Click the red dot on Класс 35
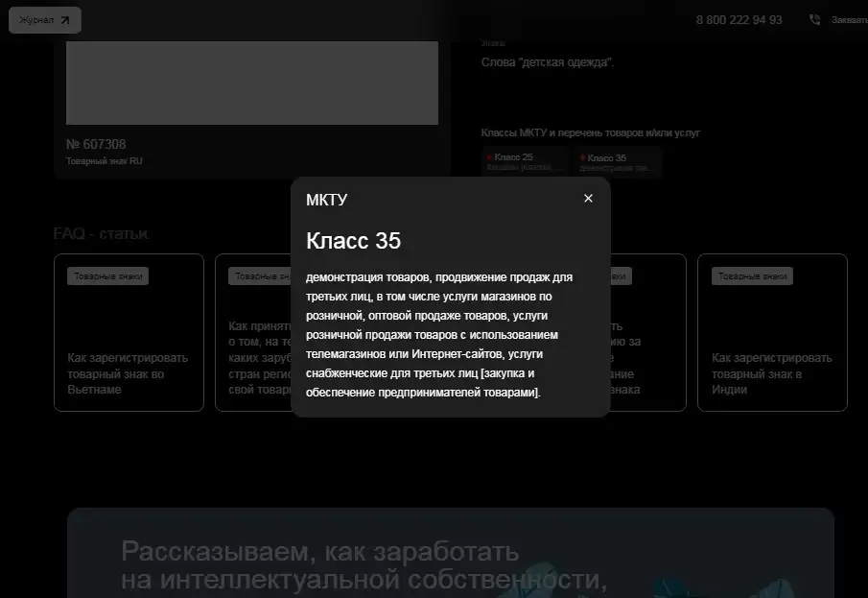The image size is (868, 598). tap(582, 156)
